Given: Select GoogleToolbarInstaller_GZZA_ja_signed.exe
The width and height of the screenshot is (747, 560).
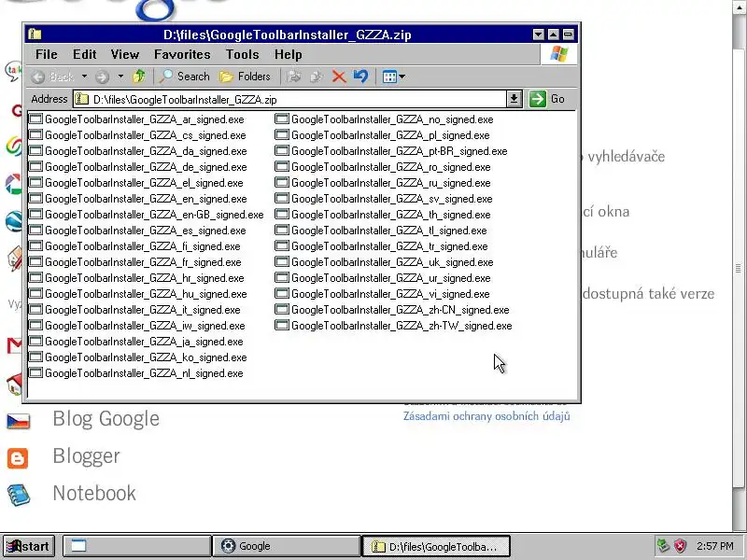Looking at the screenshot, I should 136,342.
